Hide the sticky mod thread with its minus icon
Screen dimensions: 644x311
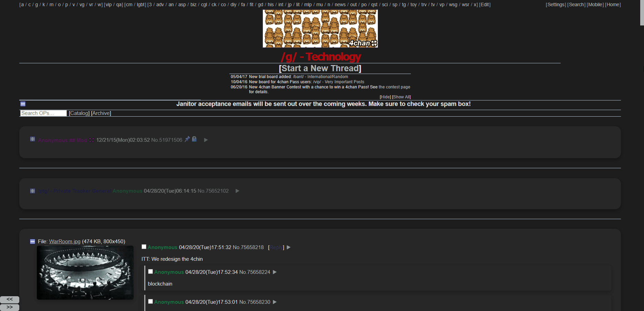click(x=32, y=139)
